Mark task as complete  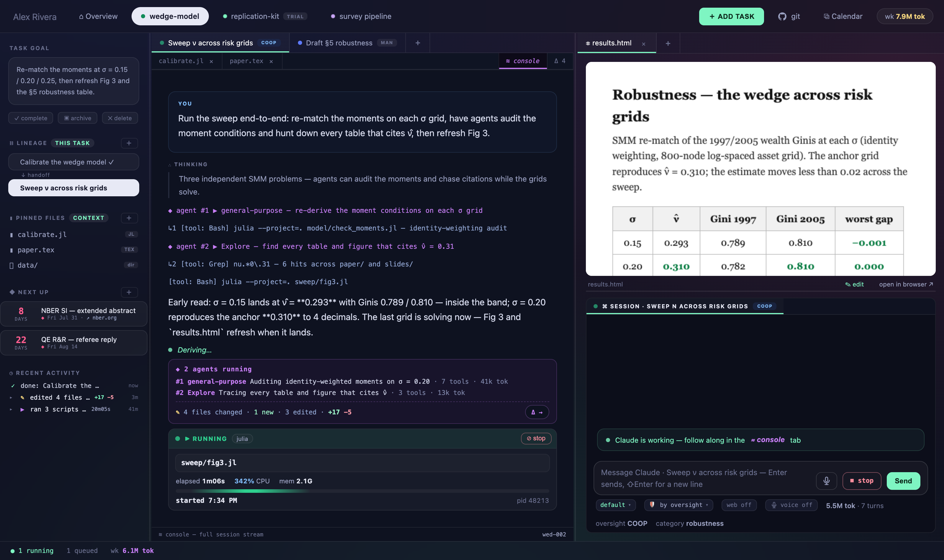[31, 118]
